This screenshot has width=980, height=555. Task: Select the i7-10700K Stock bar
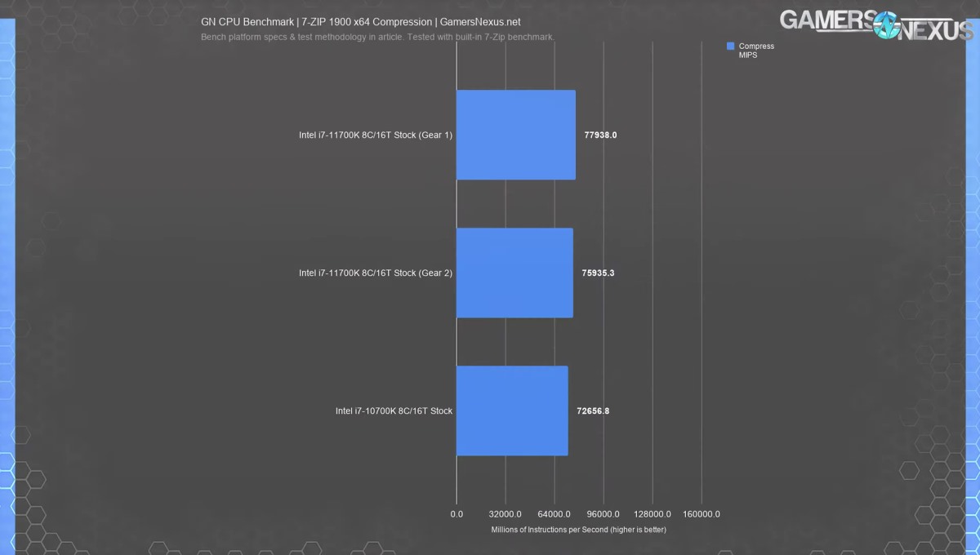click(x=512, y=411)
